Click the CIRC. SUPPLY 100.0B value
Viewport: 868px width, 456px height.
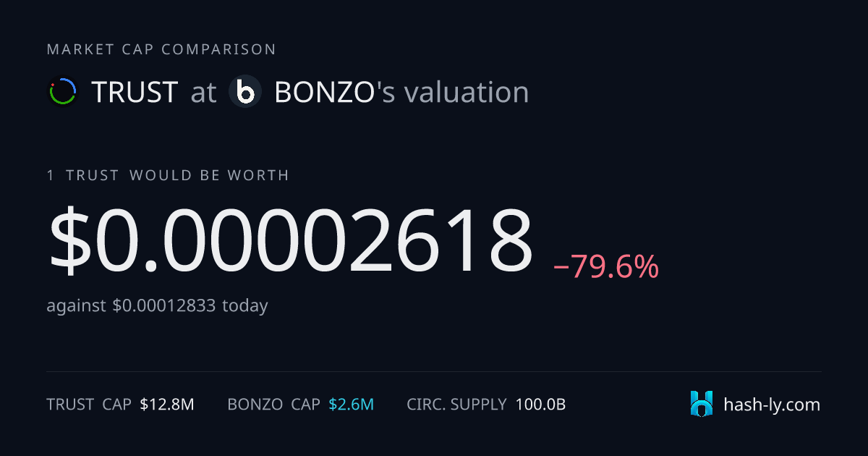tap(540, 405)
